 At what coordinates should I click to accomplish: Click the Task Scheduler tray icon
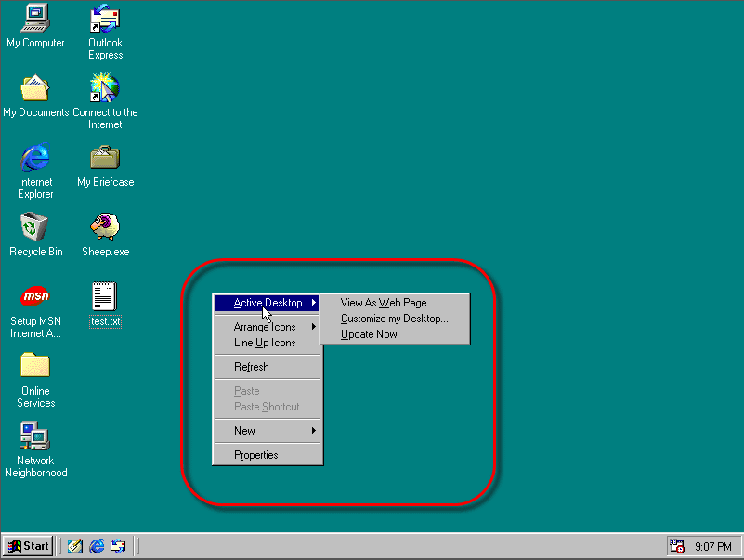(x=677, y=546)
